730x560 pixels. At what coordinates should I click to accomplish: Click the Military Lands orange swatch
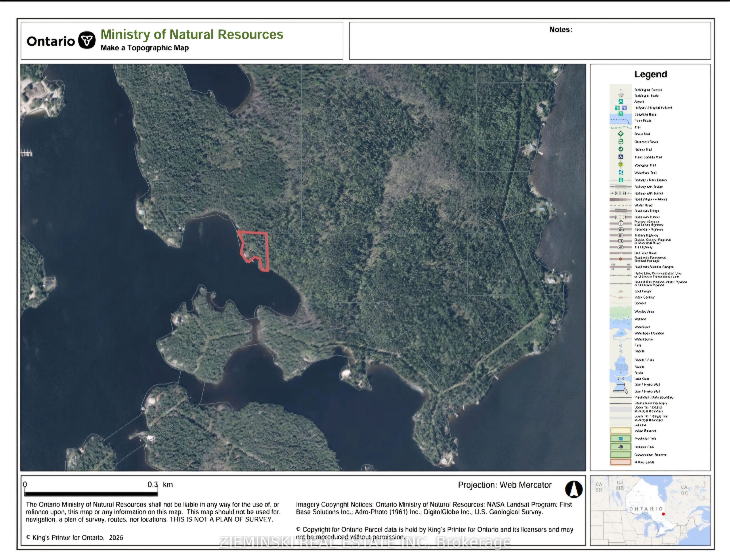pos(621,462)
